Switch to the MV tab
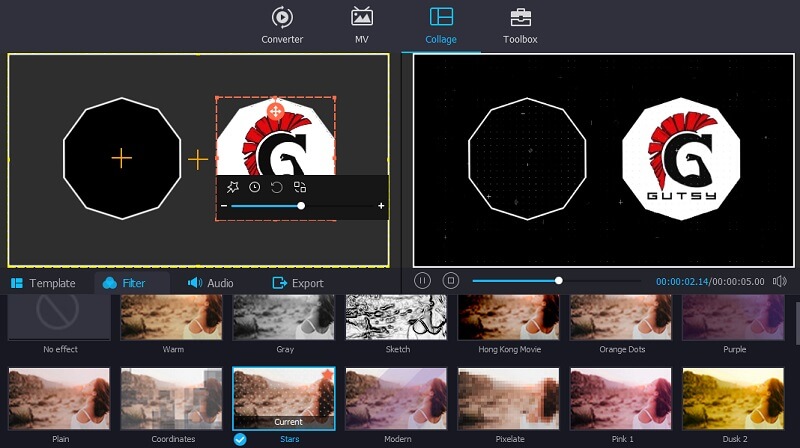The height and width of the screenshot is (448, 800). click(361, 26)
